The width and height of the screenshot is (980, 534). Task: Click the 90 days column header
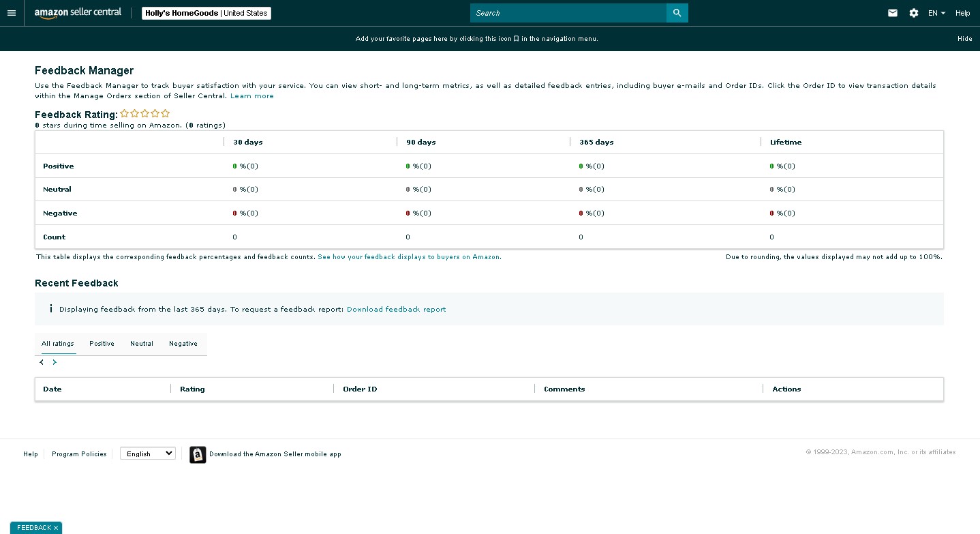coord(421,143)
